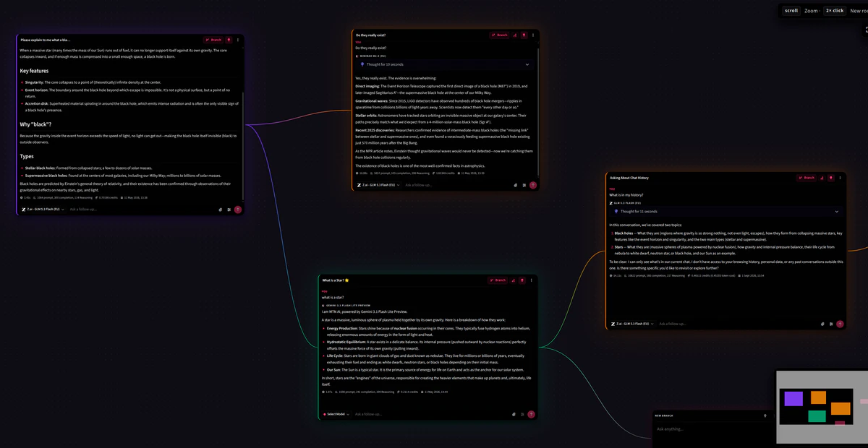868x448 pixels.
Task: Click the scrollbar of 'Please explain…' card
Action: [244, 145]
